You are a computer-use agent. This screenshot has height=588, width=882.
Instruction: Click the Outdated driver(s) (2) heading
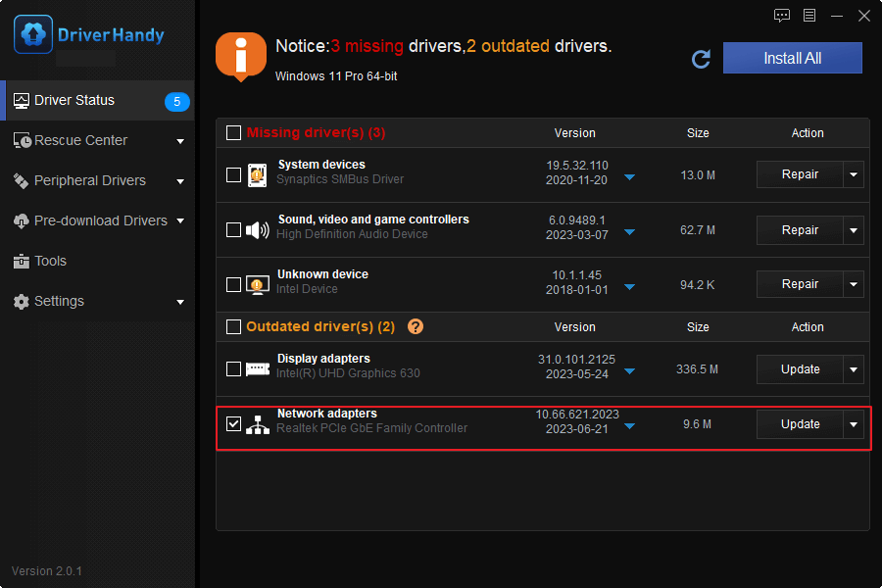[320, 327]
